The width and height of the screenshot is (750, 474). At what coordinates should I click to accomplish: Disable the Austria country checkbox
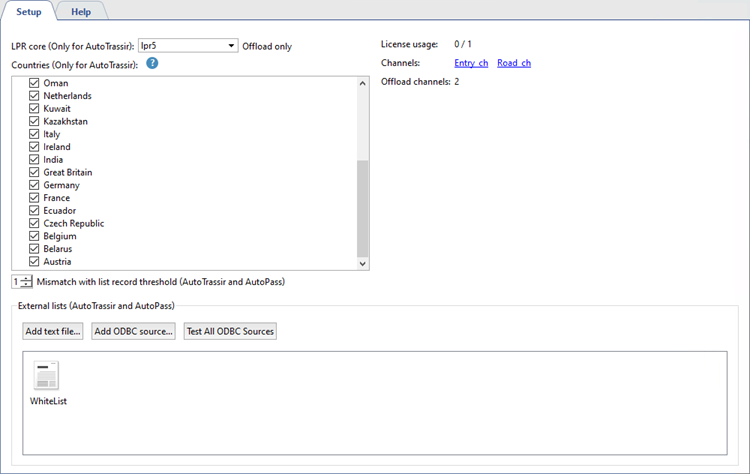(35, 262)
